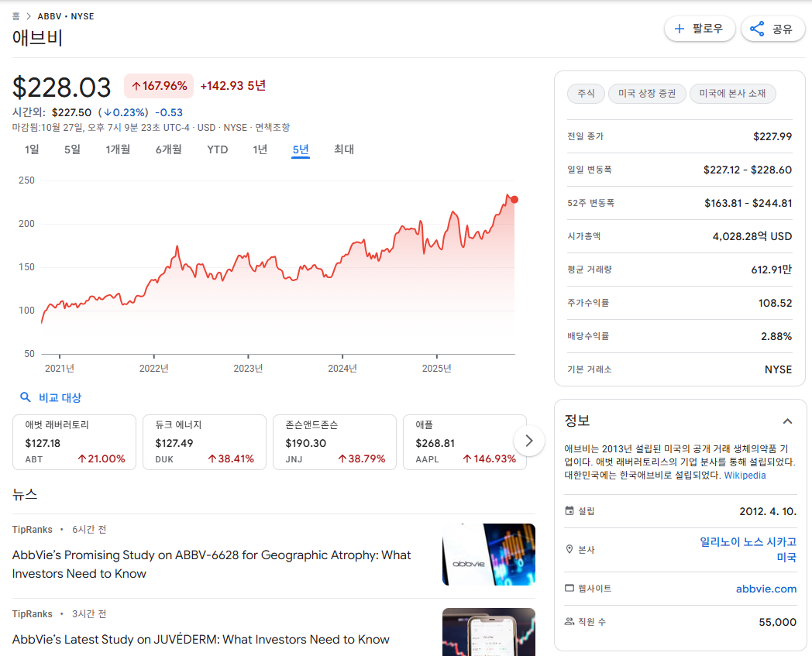Click the plus icon on 팔로우 button
Image resolution: width=812 pixels, height=656 pixels.
[680, 29]
